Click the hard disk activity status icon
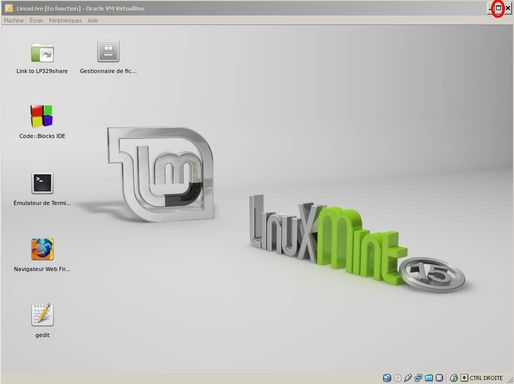 pos(387,378)
